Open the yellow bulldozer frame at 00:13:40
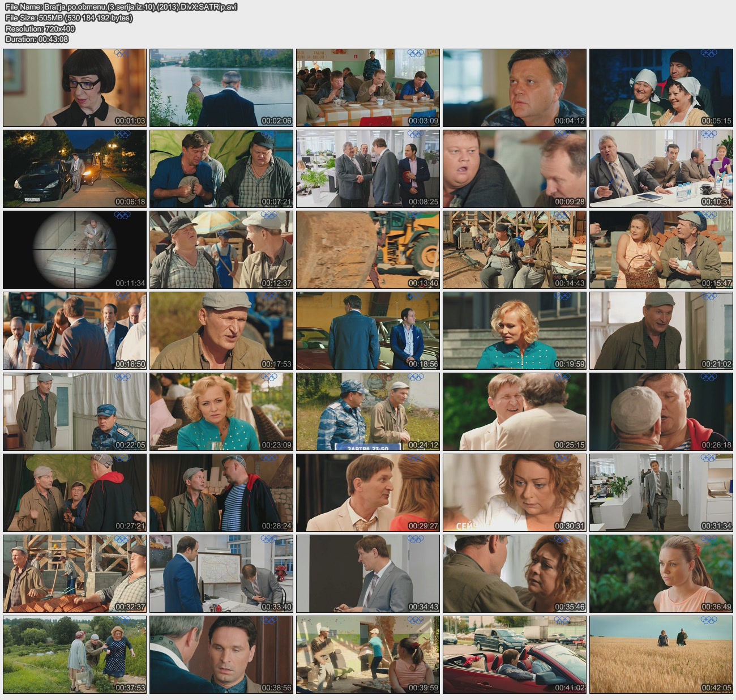 368,249
